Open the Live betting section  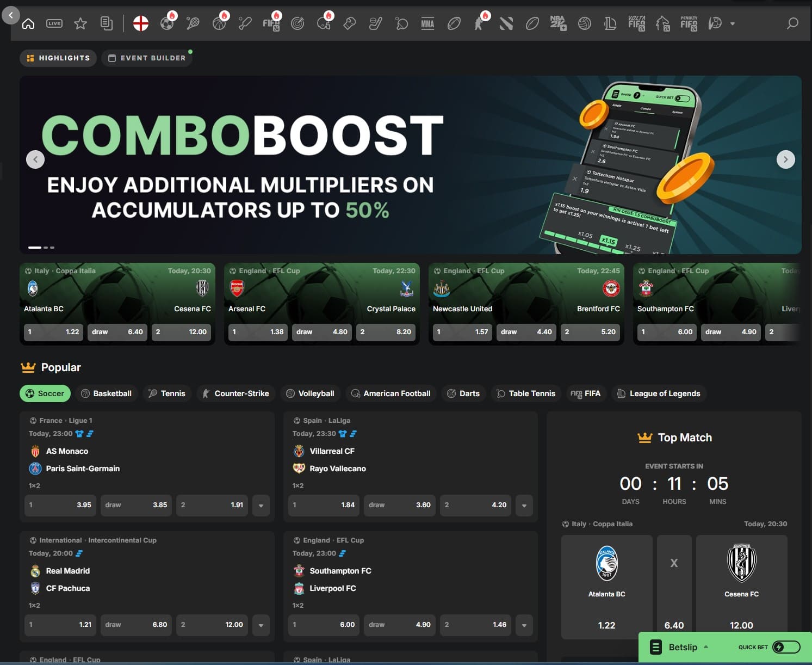(54, 23)
